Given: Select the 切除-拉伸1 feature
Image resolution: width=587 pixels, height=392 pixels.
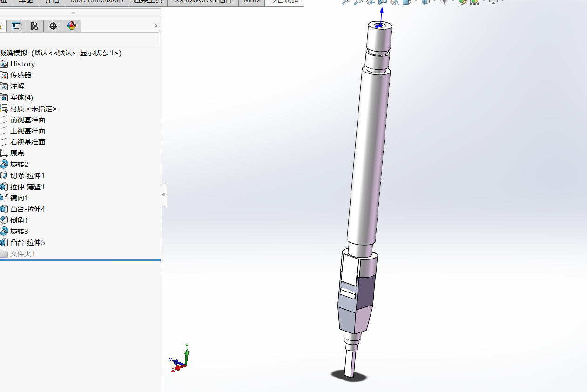Looking at the screenshot, I should click(27, 176).
